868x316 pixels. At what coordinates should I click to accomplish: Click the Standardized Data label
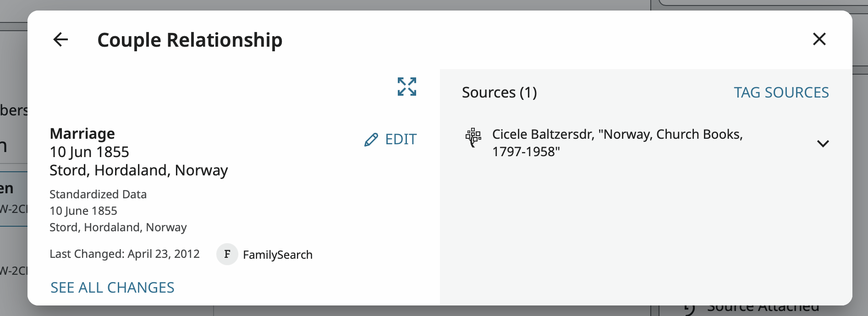(x=98, y=194)
